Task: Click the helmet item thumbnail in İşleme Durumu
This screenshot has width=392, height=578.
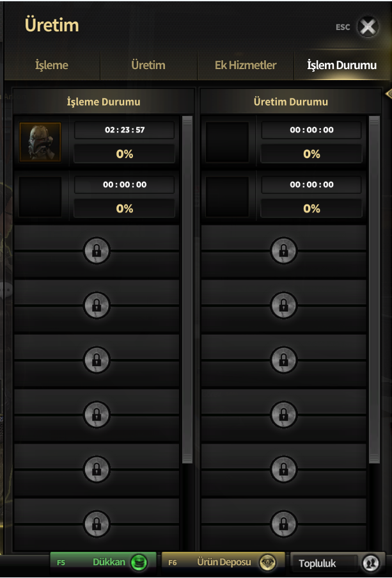Action: (40, 142)
